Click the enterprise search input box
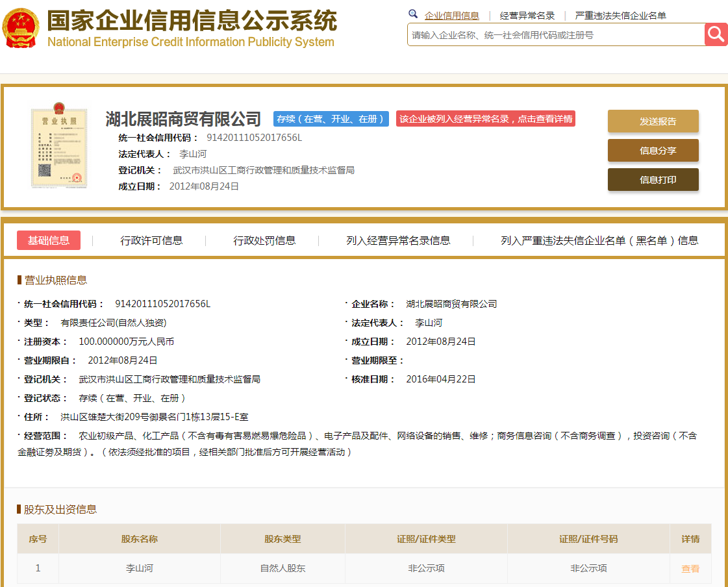 (552, 34)
